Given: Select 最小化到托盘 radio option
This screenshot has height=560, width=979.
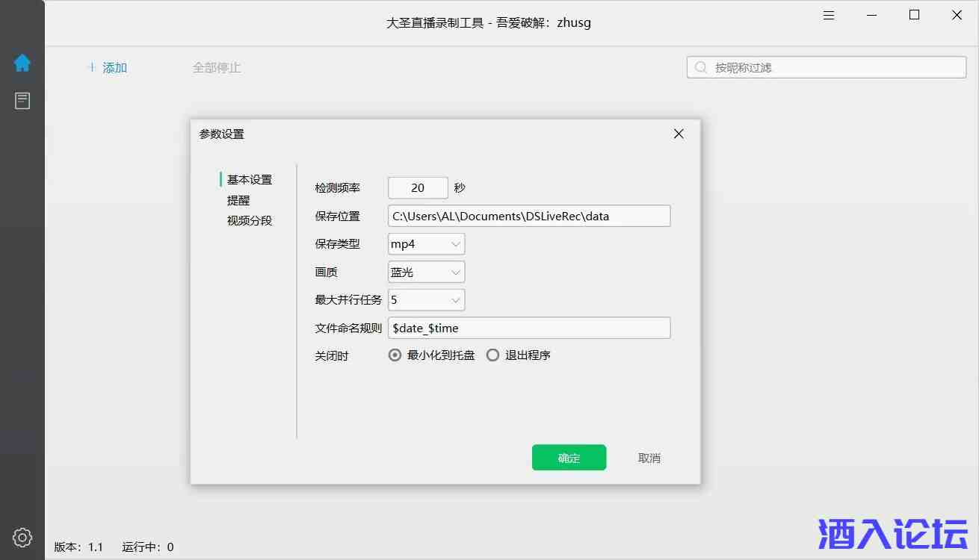Looking at the screenshot, I should (x=395, y=355).
